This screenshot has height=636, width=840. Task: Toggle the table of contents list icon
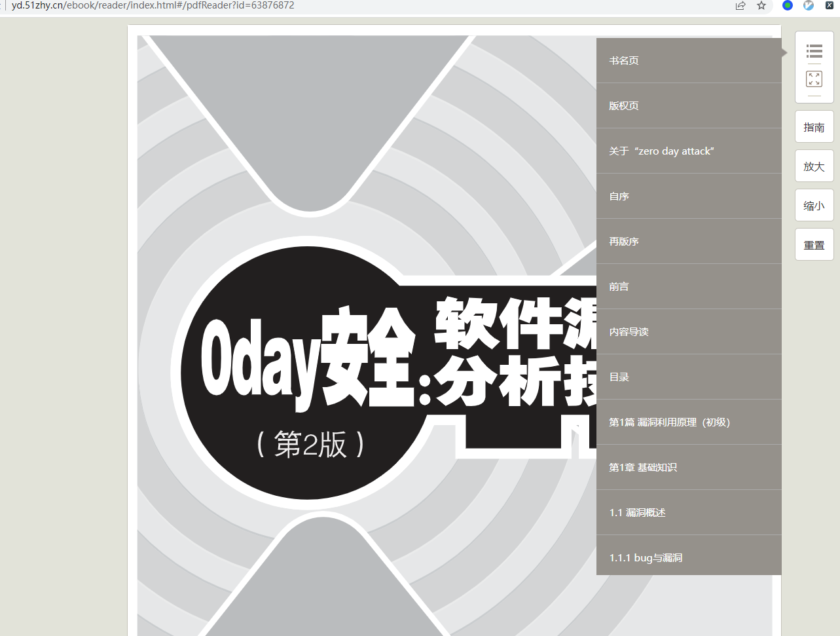pos(814,51)
